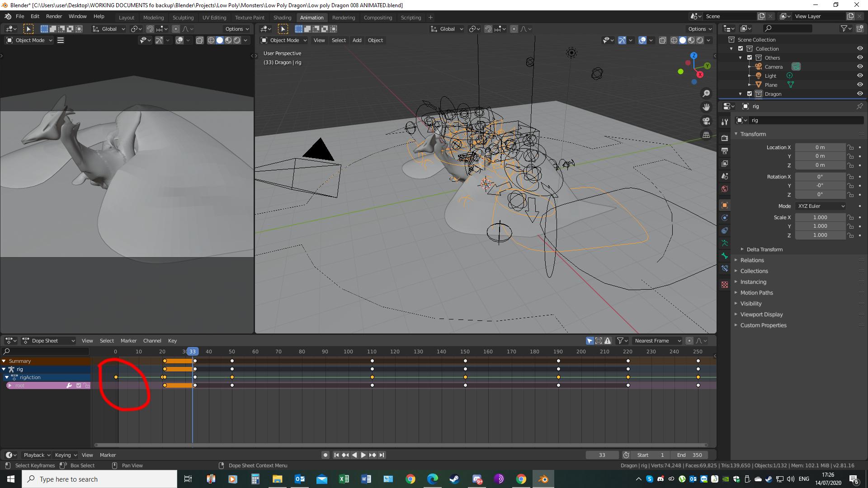Viewport: 868px width, 488px height.
Task: Set right viewport shading to Wireframe
Action: pos(674,40)
